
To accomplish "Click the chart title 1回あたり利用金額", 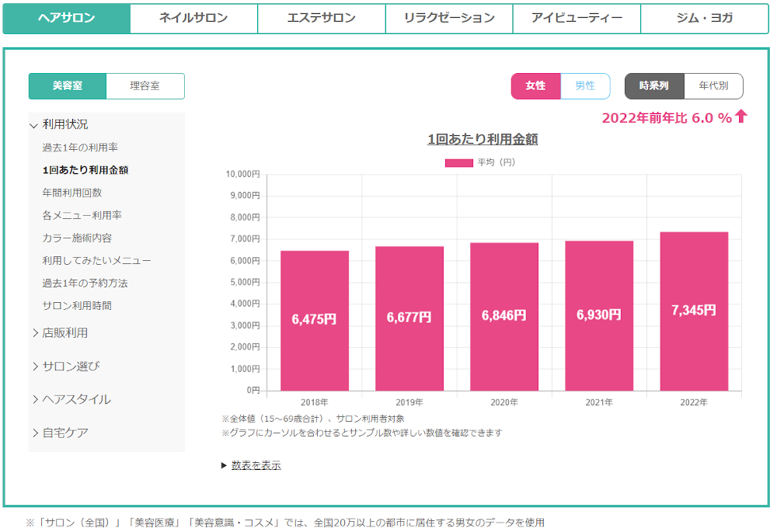I will click(x=483, y=139).
